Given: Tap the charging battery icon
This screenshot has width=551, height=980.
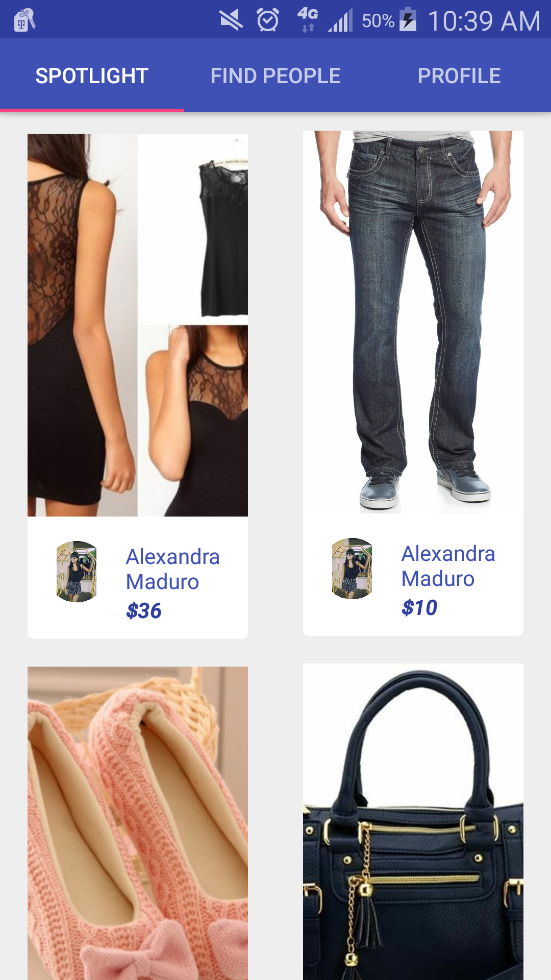Looking at the screenshot, I should (x=408, y=19).
